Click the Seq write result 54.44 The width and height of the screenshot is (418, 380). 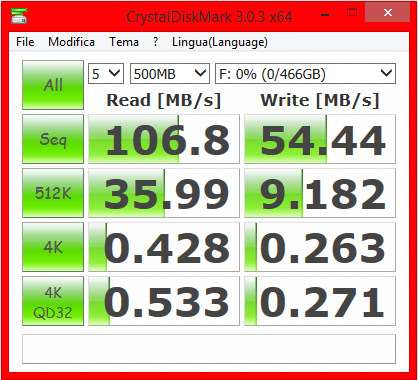point(320,139)
